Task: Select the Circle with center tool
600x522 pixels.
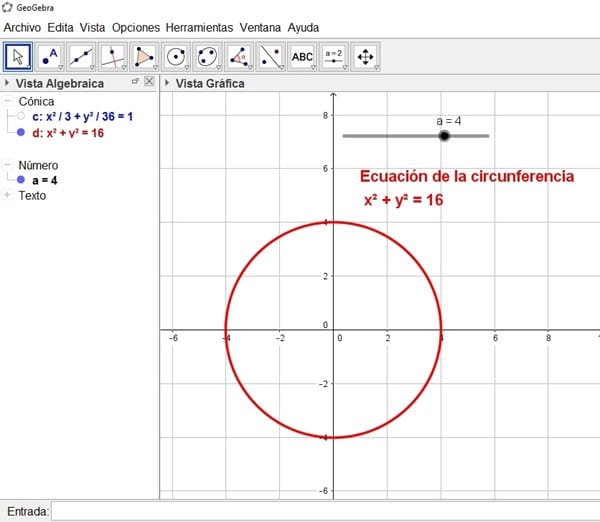Action: pos(177,57)
